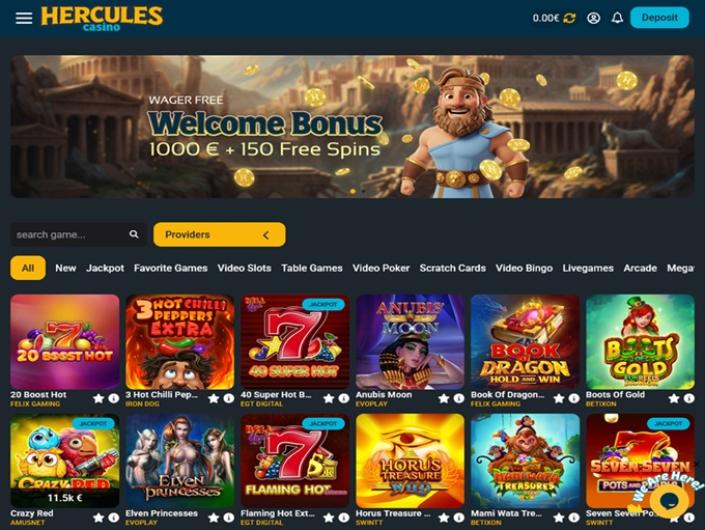Switch to the Table Games tab

coord(312,268)
